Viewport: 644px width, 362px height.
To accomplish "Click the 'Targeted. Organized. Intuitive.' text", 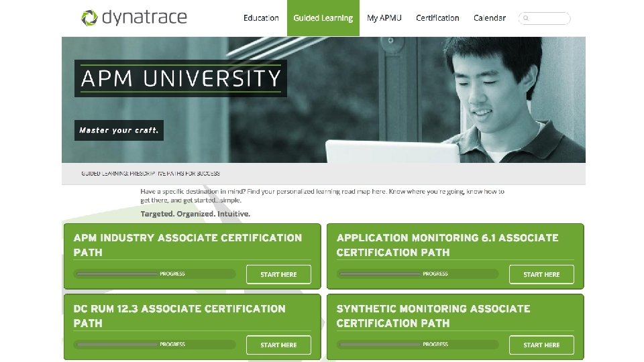I will 195,214.
